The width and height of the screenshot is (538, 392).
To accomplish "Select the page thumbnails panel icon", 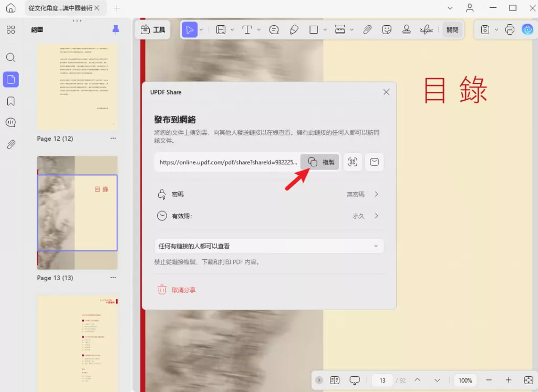I will coord(11,79).
